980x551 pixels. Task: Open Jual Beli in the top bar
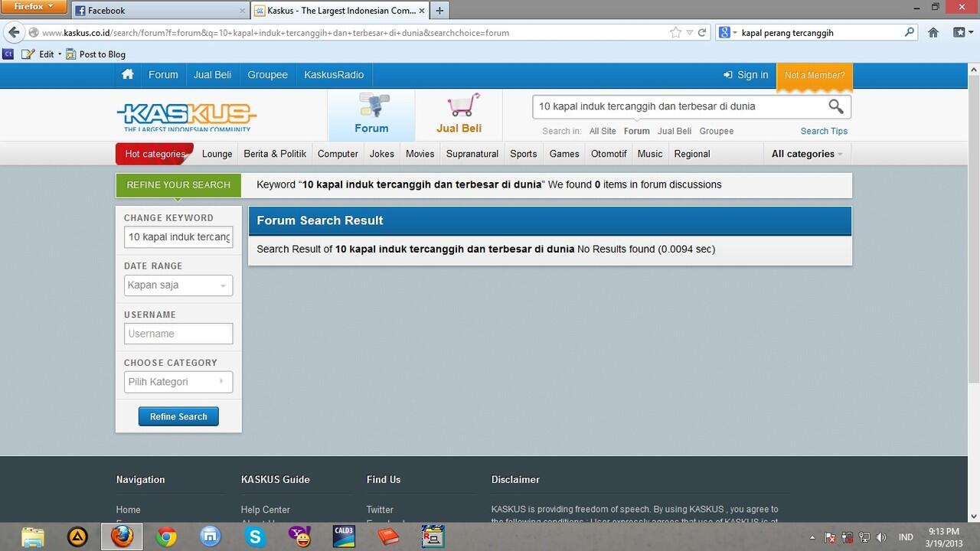point(212,75)
